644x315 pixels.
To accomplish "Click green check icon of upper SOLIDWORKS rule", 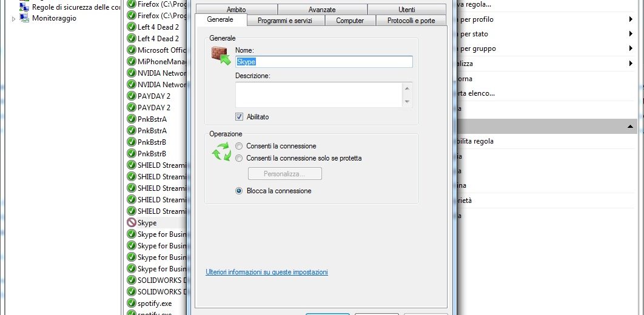I will click(x=132, y=280).
